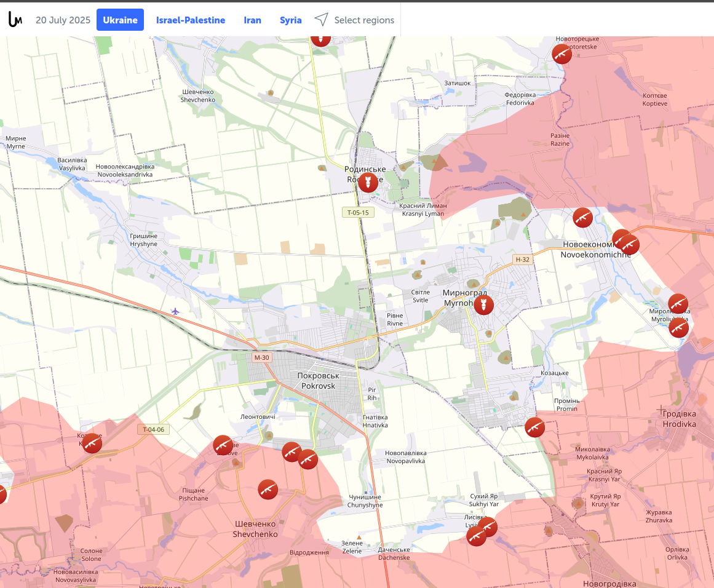
Task: Click the Novopavlivka village label
Action: [406, 457]
